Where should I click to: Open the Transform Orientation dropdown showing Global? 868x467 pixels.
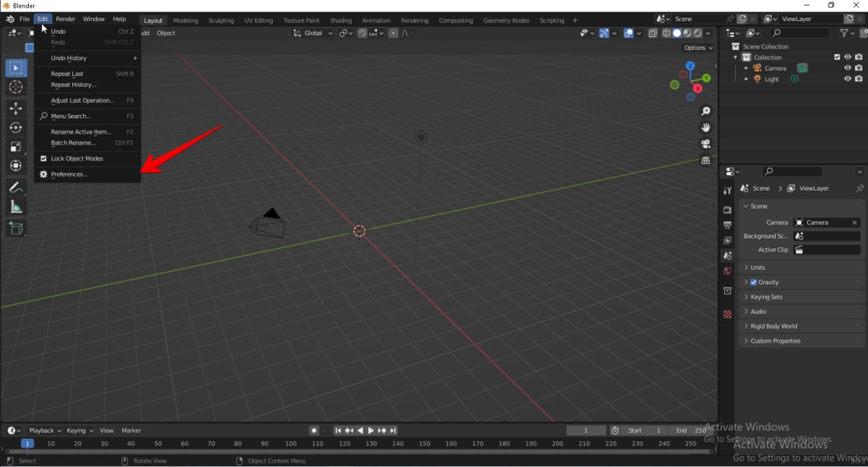312,33
